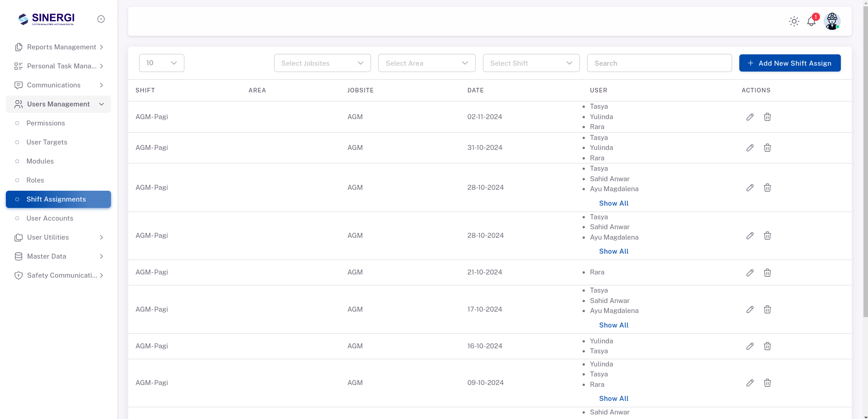
Task: Click the User Utilities copy icon
Action: (19, 237)
